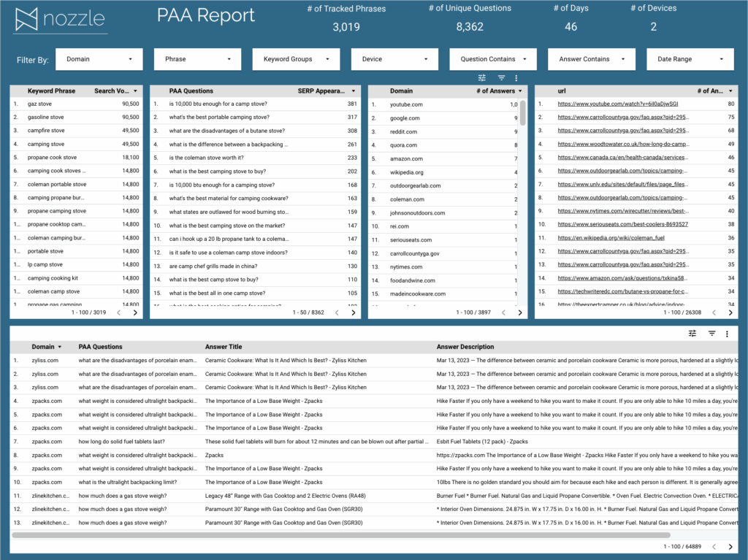This screenshot has width=748, height=560.
Task: Sort by PAA Questions header in bottom table
Action: [100, 347]
